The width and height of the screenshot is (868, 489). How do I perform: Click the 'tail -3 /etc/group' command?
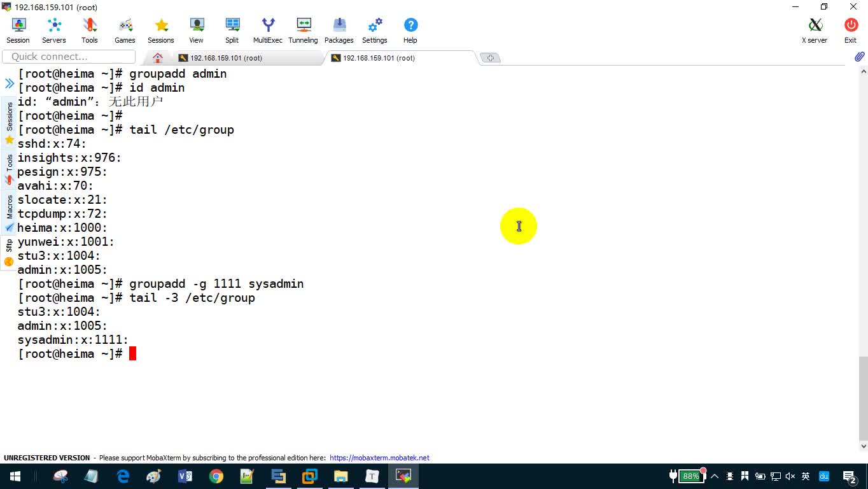coord(192,298)
